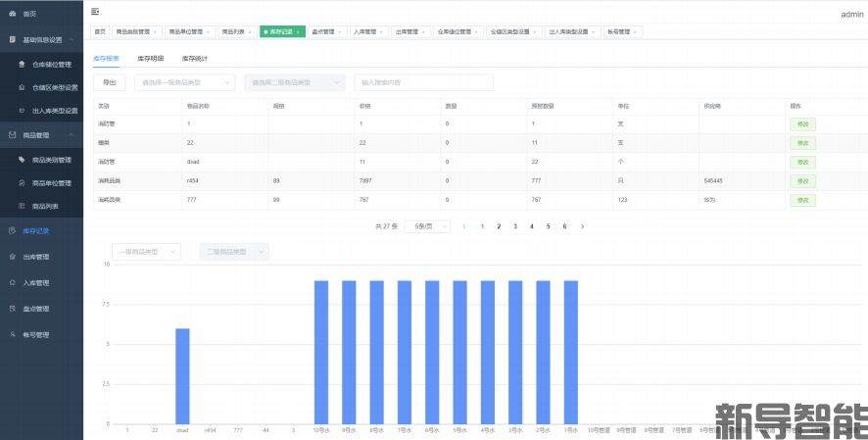Click the 商品类别管理 tag icon
This screenshot has width=868, height=440.
[x=22, y=160]
